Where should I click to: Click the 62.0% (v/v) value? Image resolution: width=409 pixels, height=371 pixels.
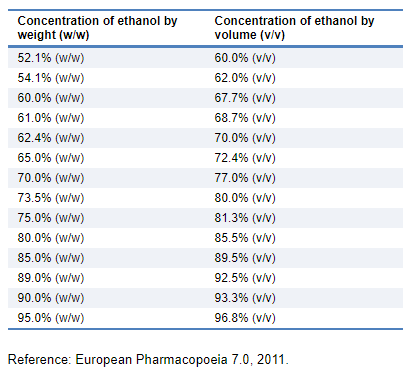pyautogui.click(x=245, y=78)
